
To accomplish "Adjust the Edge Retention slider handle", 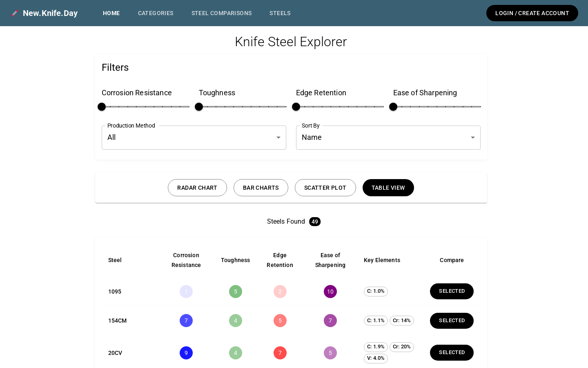I will point(296,107).
